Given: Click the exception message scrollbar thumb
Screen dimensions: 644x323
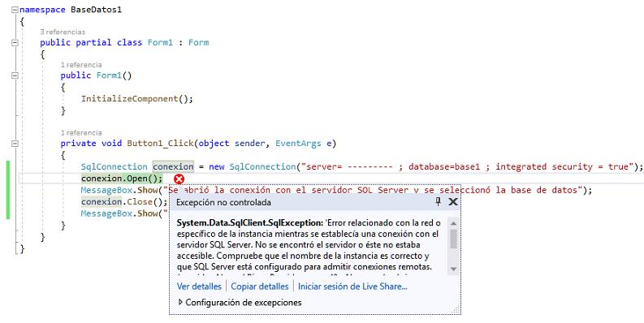Looking at the screenshot, I should coord(453,239).
